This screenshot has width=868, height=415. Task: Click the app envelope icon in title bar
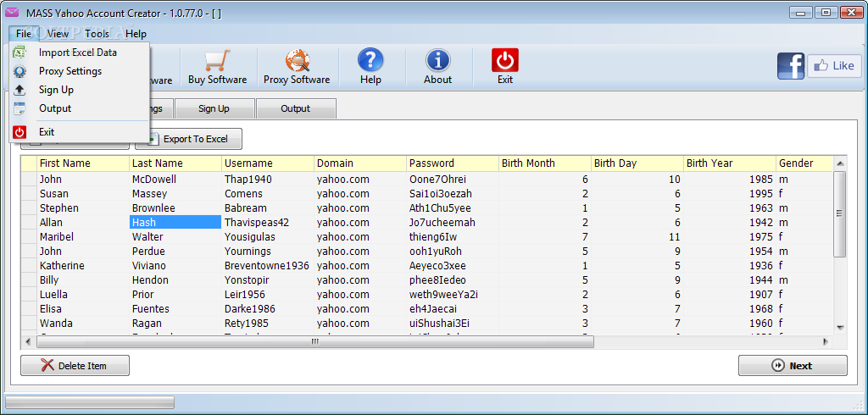point(12,13)
